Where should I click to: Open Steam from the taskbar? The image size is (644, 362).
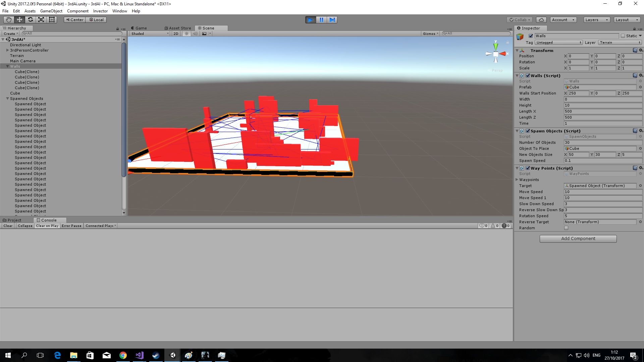click(x=156, y=355)
